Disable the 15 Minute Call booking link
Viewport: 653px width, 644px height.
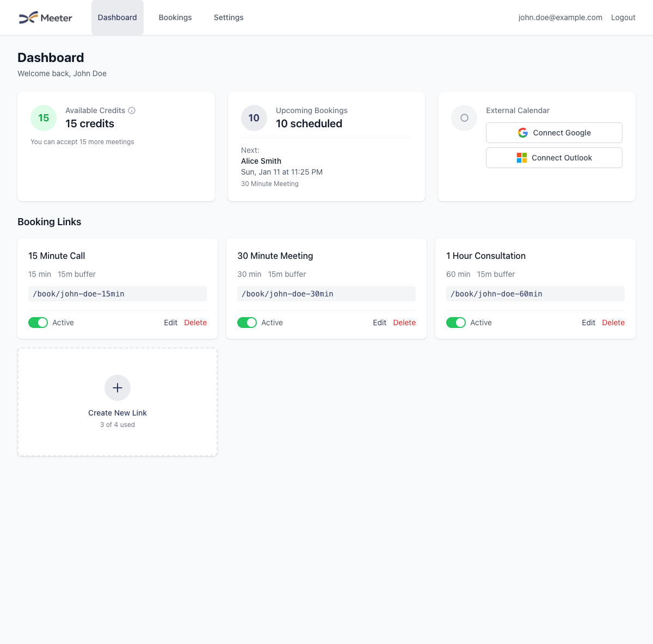[38, 323]
